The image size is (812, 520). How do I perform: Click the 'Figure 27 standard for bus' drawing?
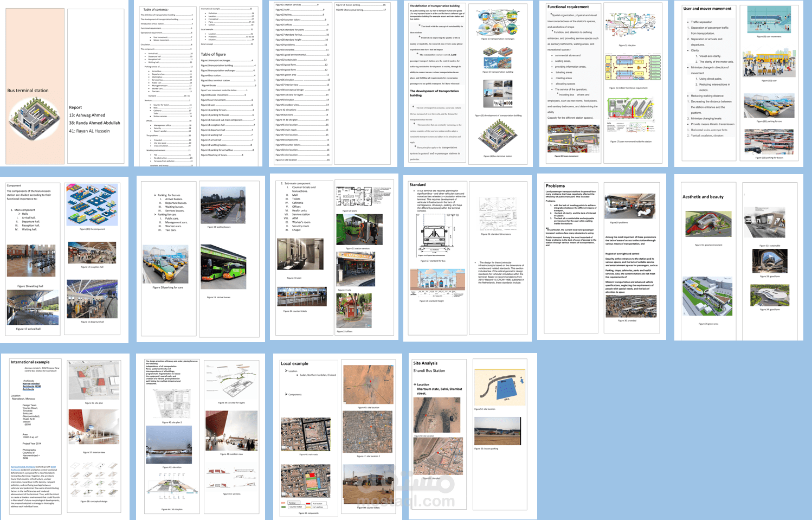coord(437,235)
